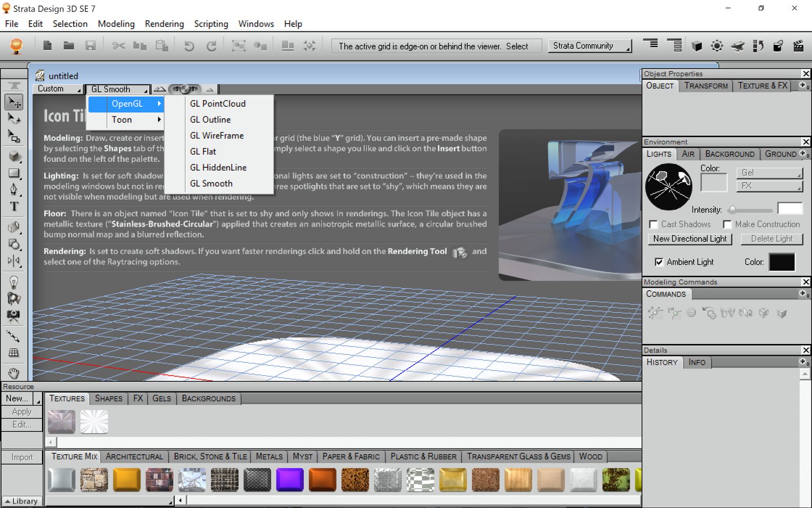Select the Grid tool in tool palette

coord(14,353)
